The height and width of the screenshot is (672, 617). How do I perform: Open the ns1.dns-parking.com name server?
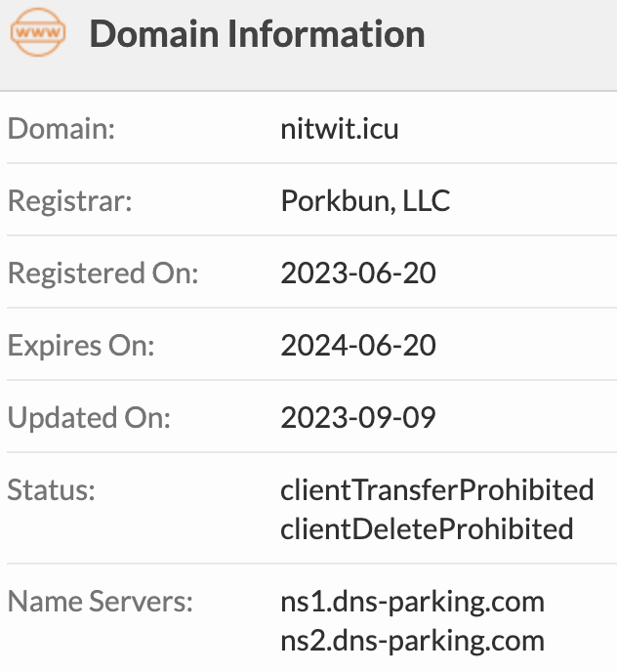412,601
